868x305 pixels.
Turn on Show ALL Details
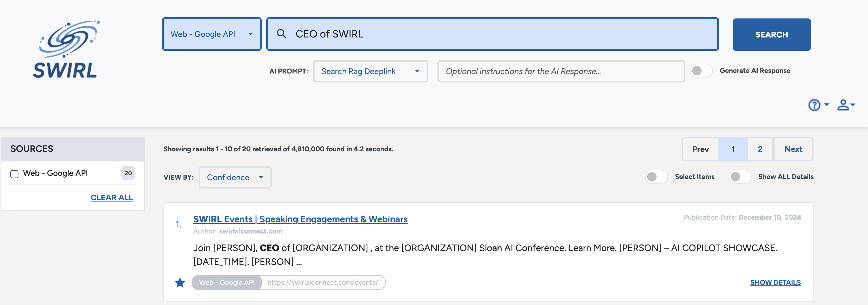(x=740, y=177)
